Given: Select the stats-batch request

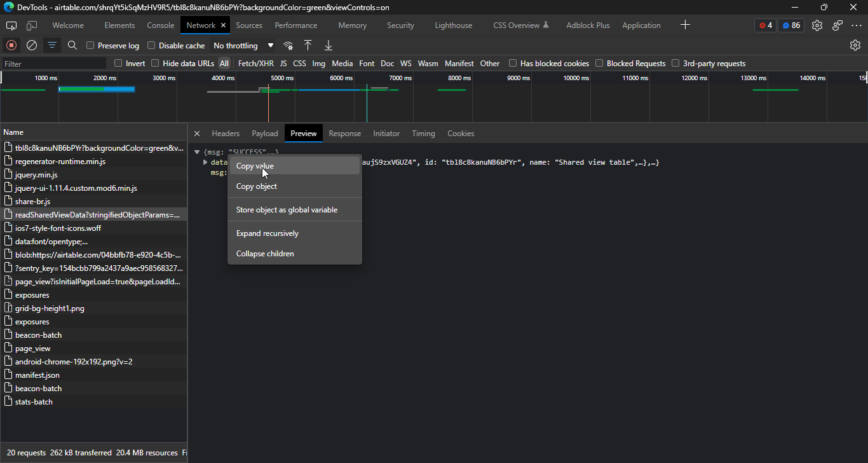Looking at the screenshot, I should pyautogui.click(x=93, y=402).
